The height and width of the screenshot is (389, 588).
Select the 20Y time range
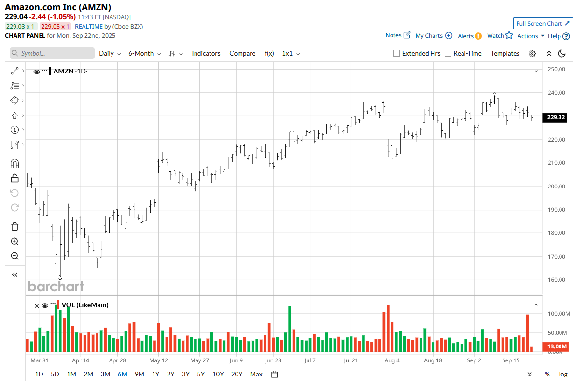click(x=237, y=375)
